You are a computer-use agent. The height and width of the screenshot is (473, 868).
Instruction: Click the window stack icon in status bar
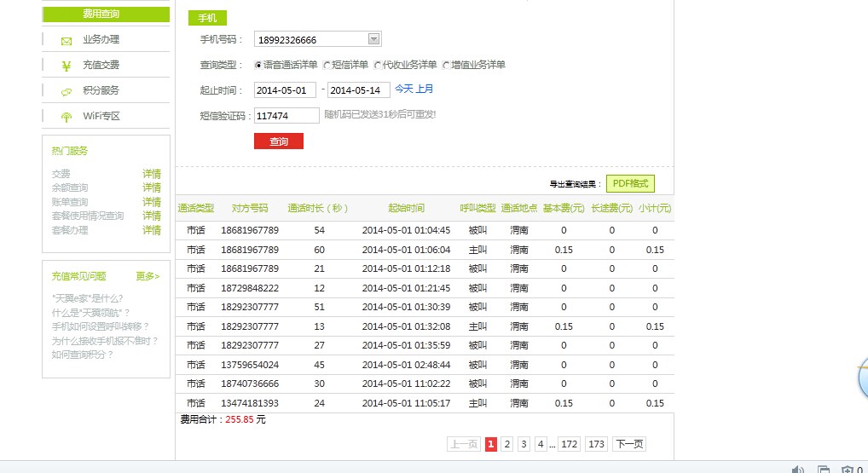point(823,469)
